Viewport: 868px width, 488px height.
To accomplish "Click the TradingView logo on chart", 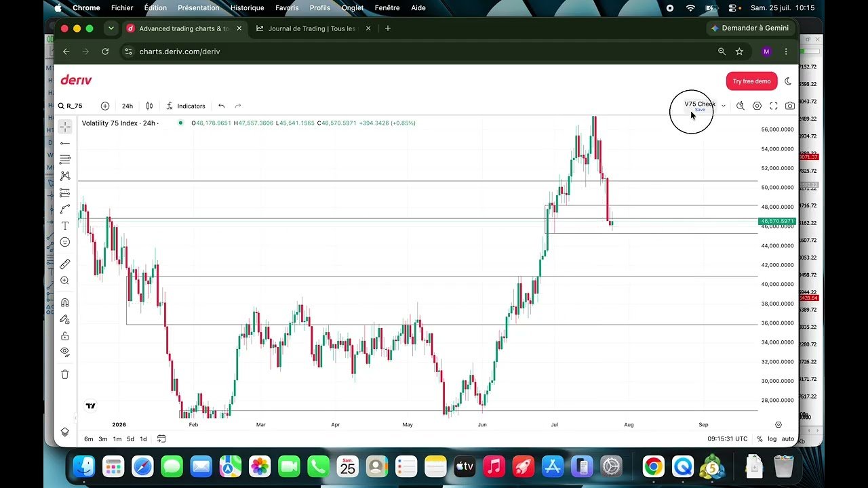I will coord(90,406).
